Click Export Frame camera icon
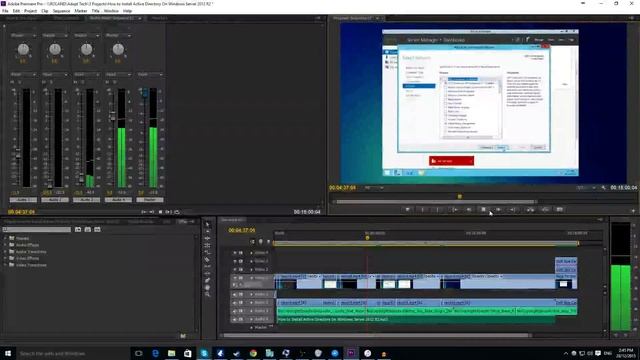The width and height of the screenshot is (640, 360). [x=560, y=209]
